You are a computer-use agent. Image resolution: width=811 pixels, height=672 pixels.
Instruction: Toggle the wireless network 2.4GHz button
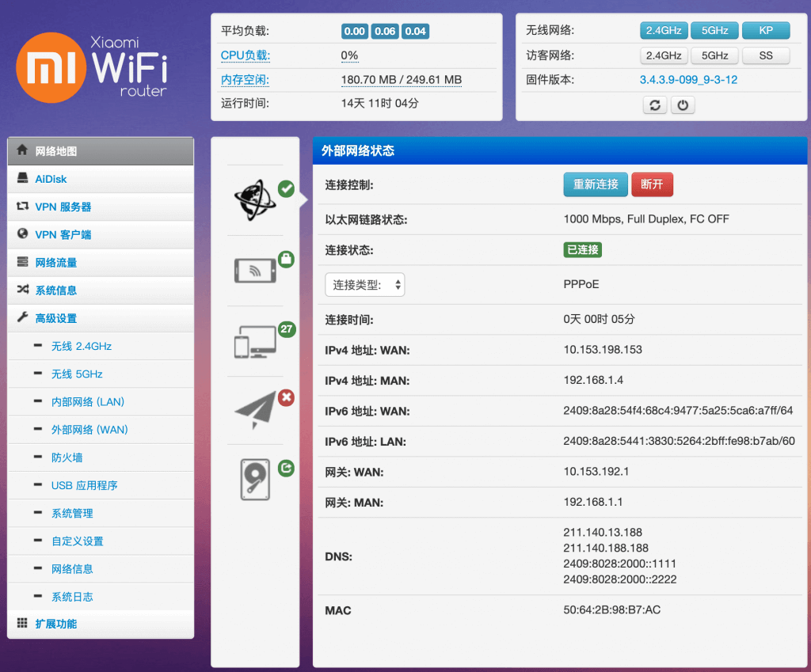(x=664, y=31)
